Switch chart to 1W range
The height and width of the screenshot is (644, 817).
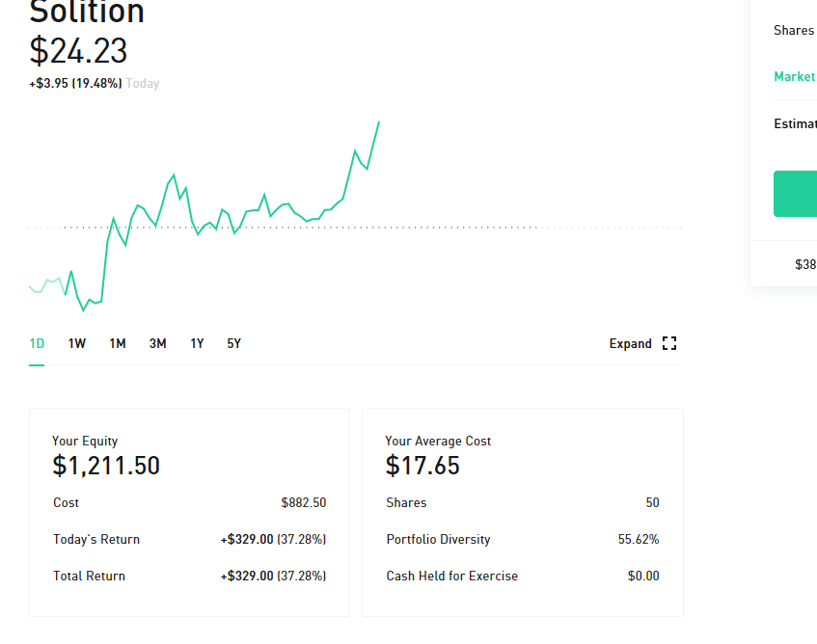[x=77, y=343]
